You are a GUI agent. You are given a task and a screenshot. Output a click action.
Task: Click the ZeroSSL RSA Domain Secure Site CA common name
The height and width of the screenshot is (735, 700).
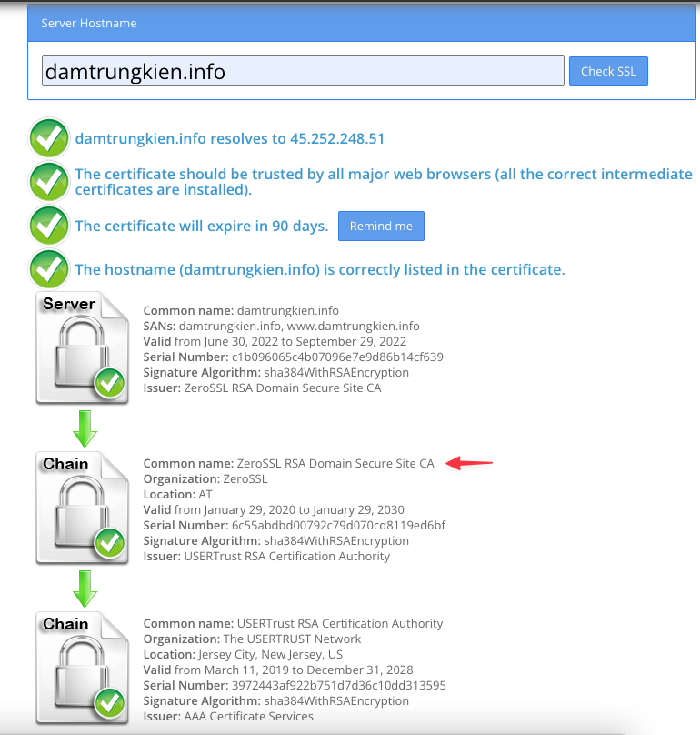[335, 464]
